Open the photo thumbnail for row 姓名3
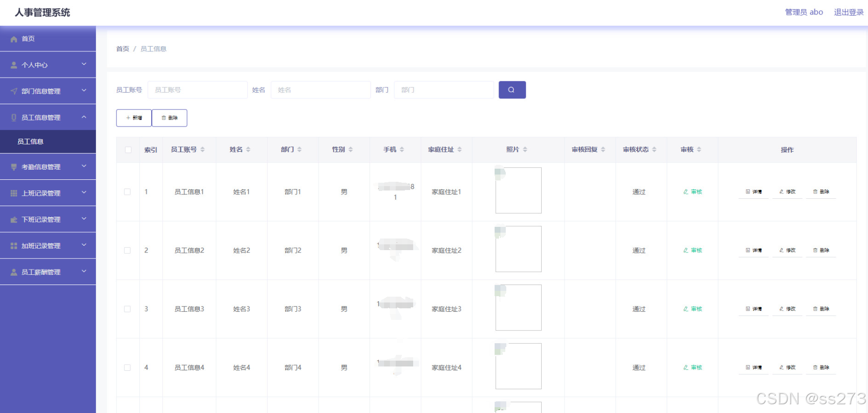868x413 pixels. (x=518, y=308)
